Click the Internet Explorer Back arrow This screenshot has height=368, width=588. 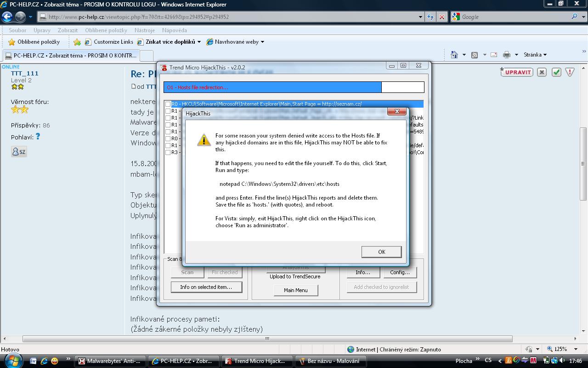click(7, 17)
